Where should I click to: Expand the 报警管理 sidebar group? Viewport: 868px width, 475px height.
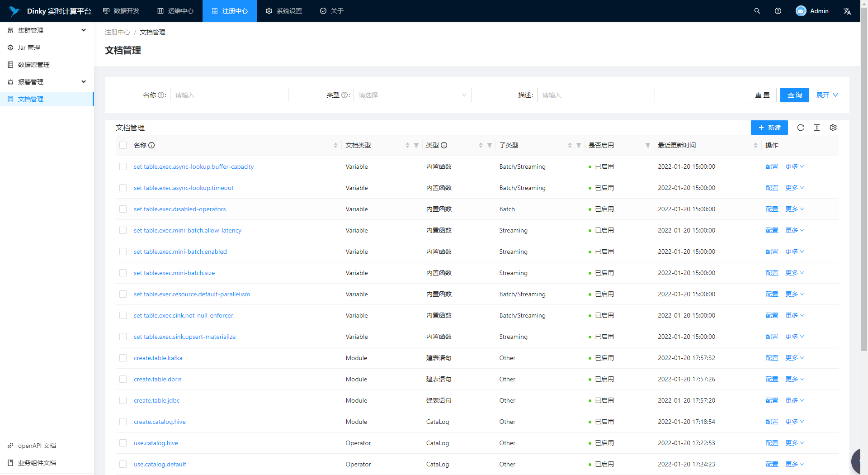[x=47, y=82]
